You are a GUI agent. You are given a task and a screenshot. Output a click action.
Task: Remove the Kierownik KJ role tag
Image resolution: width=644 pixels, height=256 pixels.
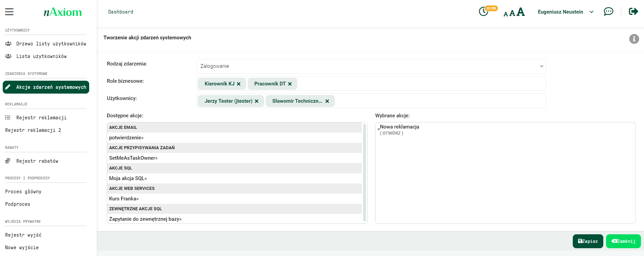point(239,84)
